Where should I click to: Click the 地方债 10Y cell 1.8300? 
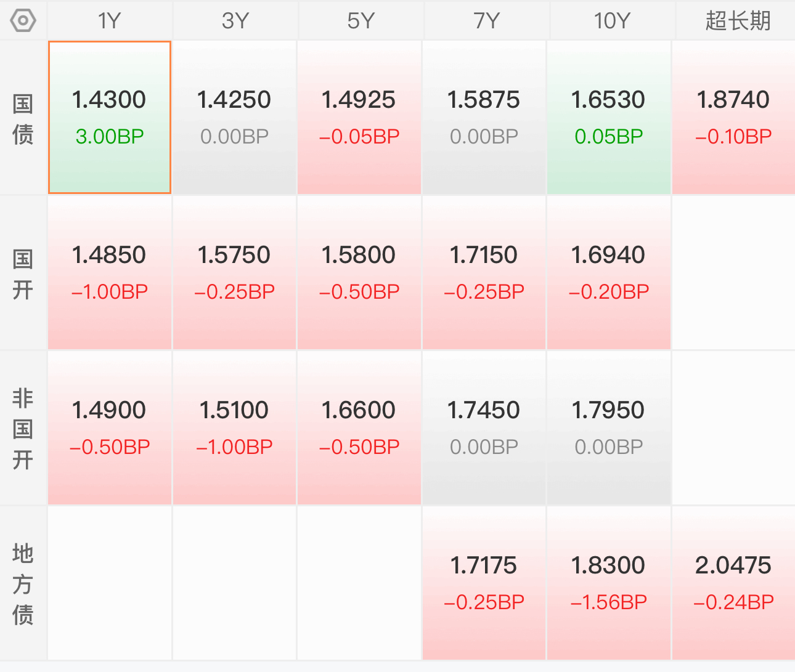tap(608, 583)
